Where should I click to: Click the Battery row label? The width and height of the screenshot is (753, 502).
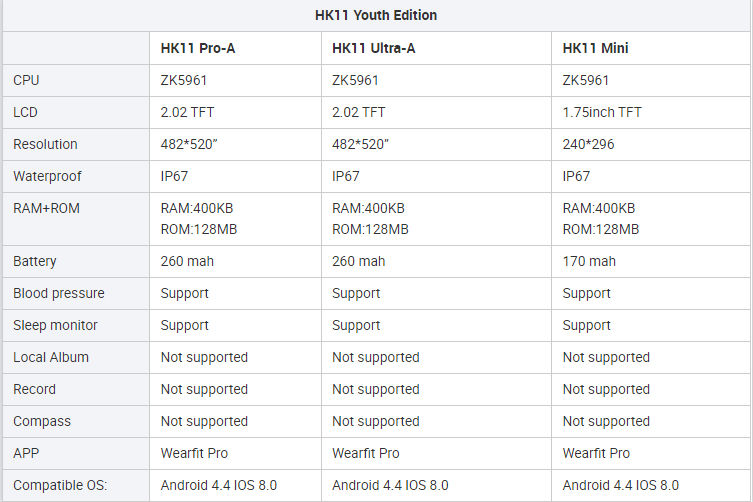(35, 261)
